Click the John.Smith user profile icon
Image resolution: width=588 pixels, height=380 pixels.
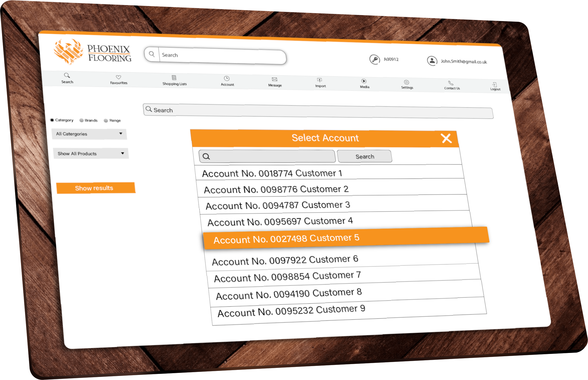pos(432,61)
